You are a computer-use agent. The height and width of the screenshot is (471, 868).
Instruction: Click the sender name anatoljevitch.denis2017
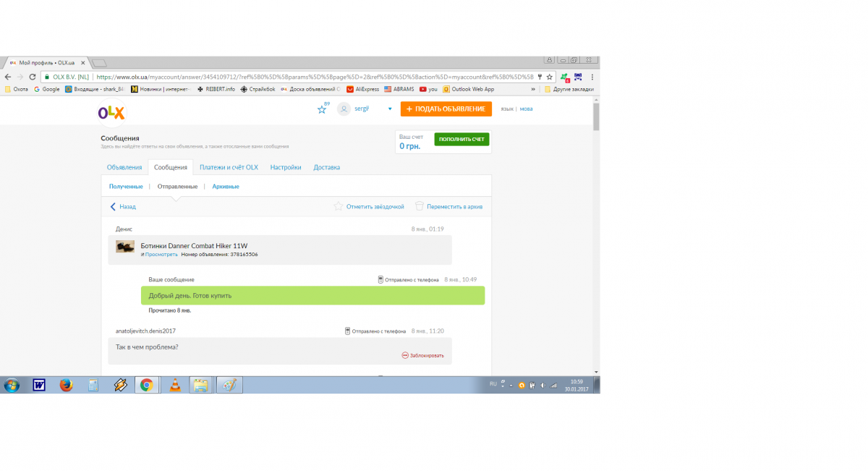(145, 331)
